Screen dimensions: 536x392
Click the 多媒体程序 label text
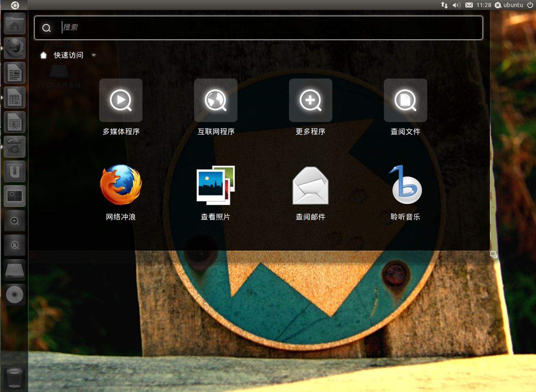[x=121, y=132]
